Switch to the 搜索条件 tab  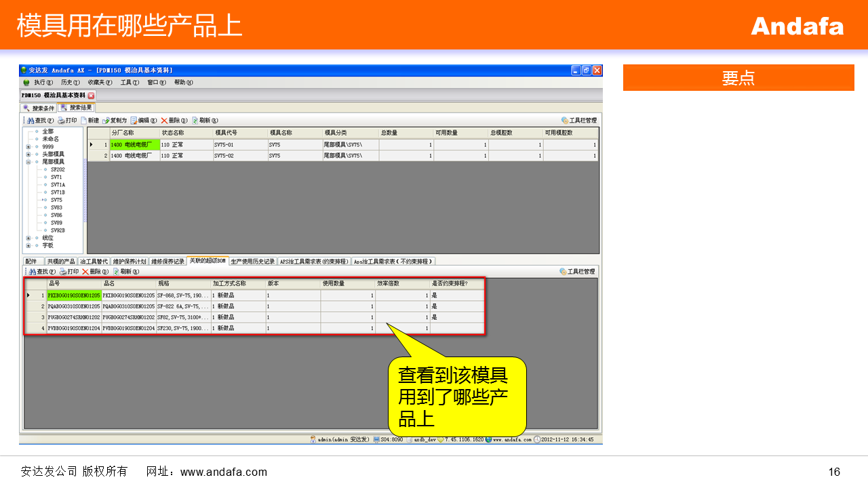[39, 108]
